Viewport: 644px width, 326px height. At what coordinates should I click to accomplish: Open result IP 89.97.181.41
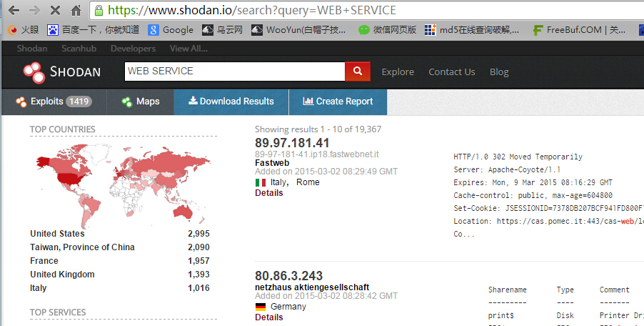(x=292, y=143)
